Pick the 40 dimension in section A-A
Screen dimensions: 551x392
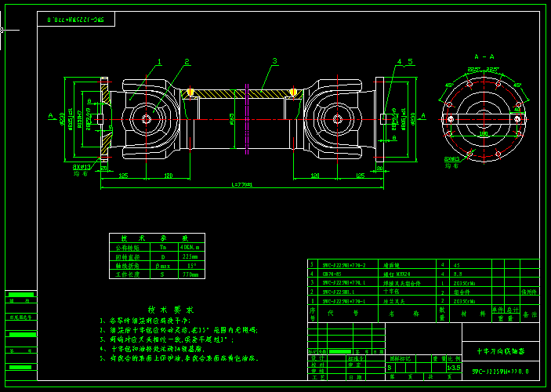pyautogui.click(x=517, y=109)
